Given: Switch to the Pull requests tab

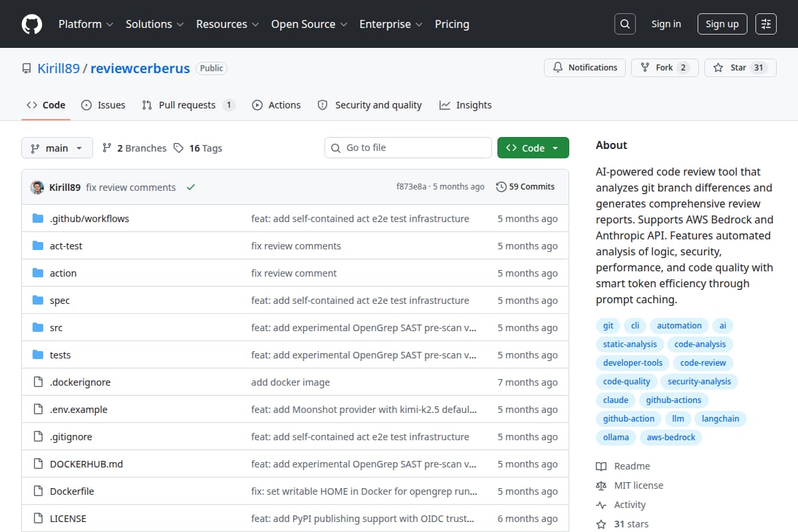Looking at the screenshot, I should (188, 105).
